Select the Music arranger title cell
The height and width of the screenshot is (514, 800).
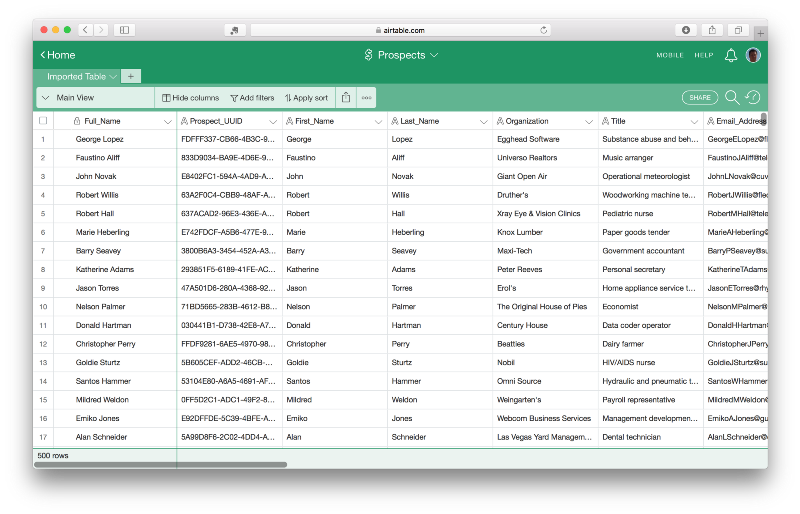click(651, 158)
